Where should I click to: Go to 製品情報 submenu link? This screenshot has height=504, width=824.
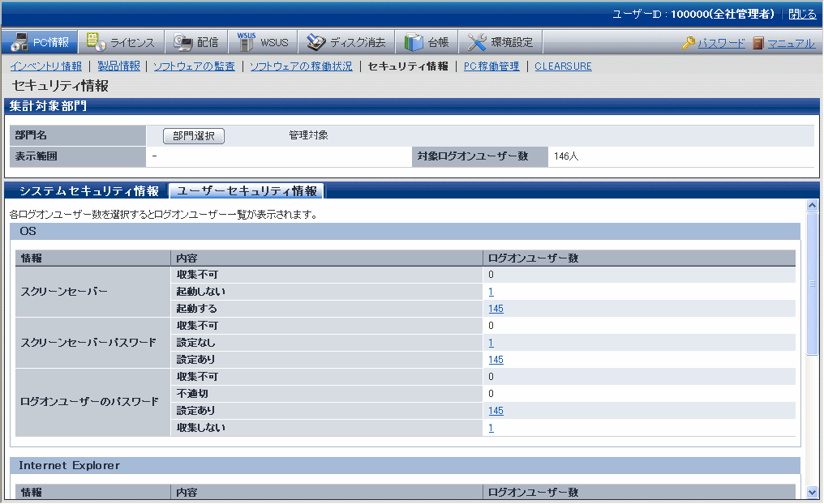tap(118, 66)
